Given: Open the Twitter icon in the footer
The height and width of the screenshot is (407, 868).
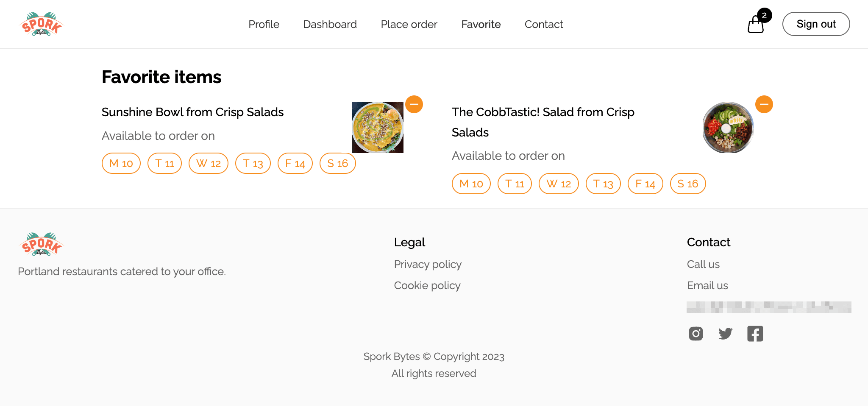Looking at the screenshot, I should (725, 334).
